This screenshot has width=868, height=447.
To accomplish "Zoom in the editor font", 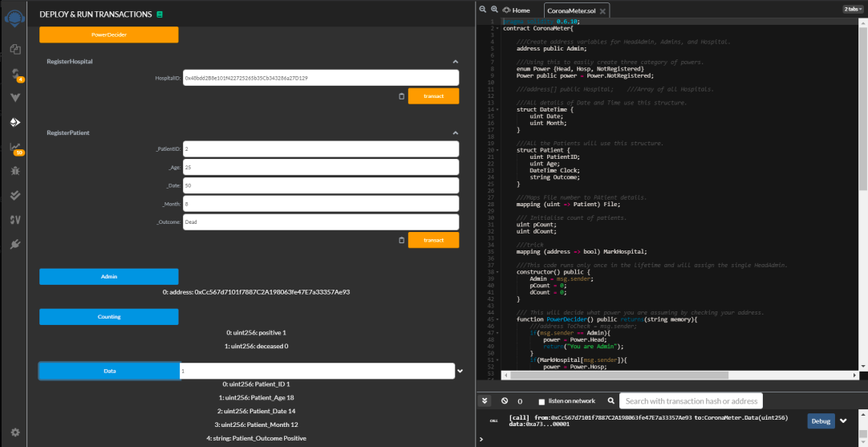I will pyautogui.click(x=494, y=10).
